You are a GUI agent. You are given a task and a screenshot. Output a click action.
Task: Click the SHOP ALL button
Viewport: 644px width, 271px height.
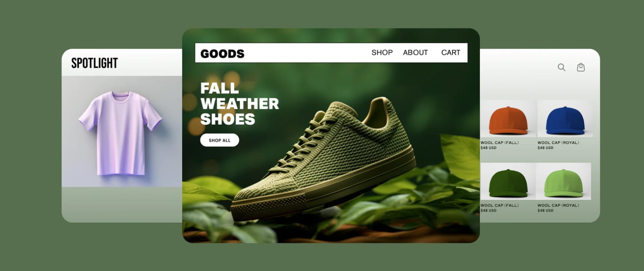pyautogui.click(x=219, y=140)
